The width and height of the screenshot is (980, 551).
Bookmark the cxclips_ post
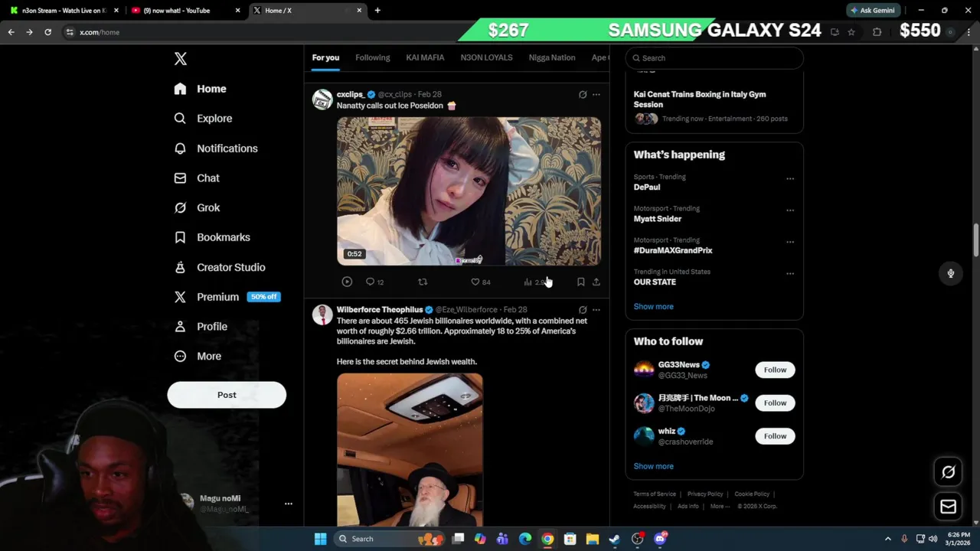(x=581, y=282)
